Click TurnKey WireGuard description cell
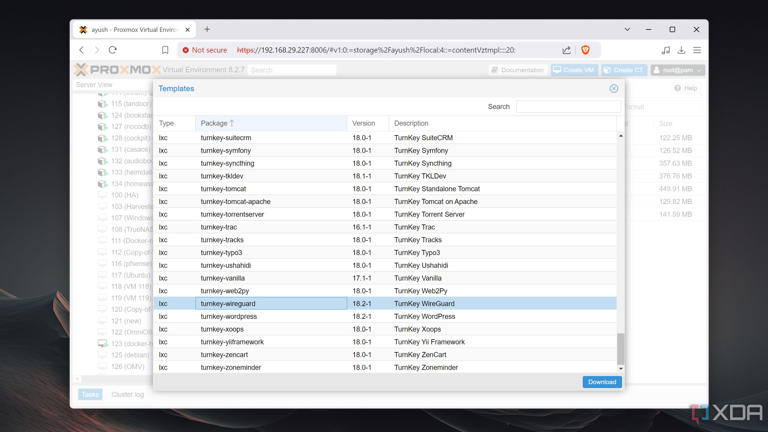 click(503, 304)
